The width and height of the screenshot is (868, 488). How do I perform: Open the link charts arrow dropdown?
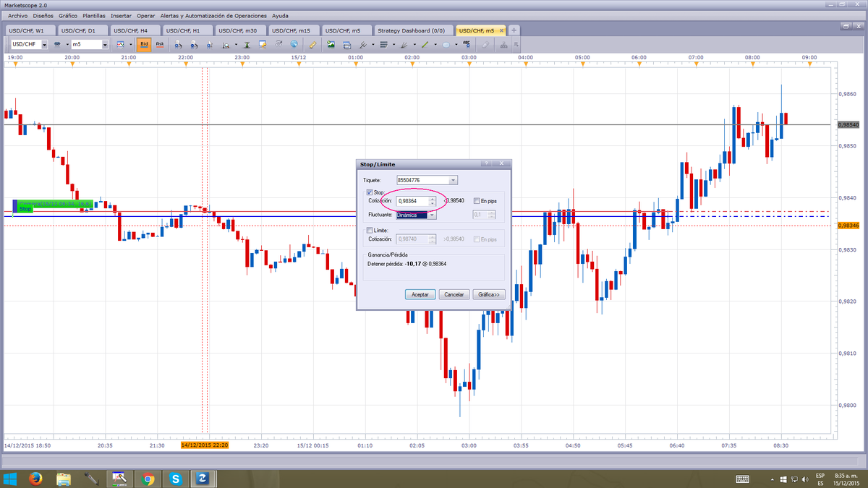pyautogui.click(x=67, y=44)
